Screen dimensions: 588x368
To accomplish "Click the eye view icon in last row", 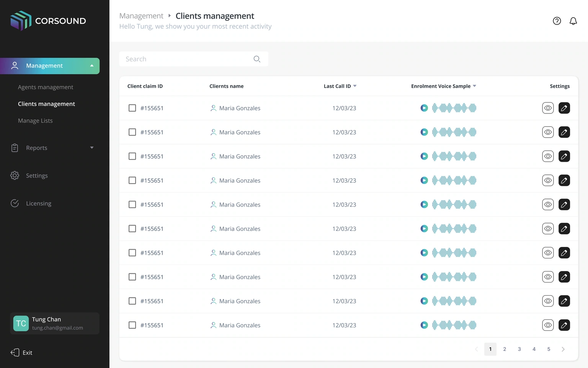I will point(548,325).
